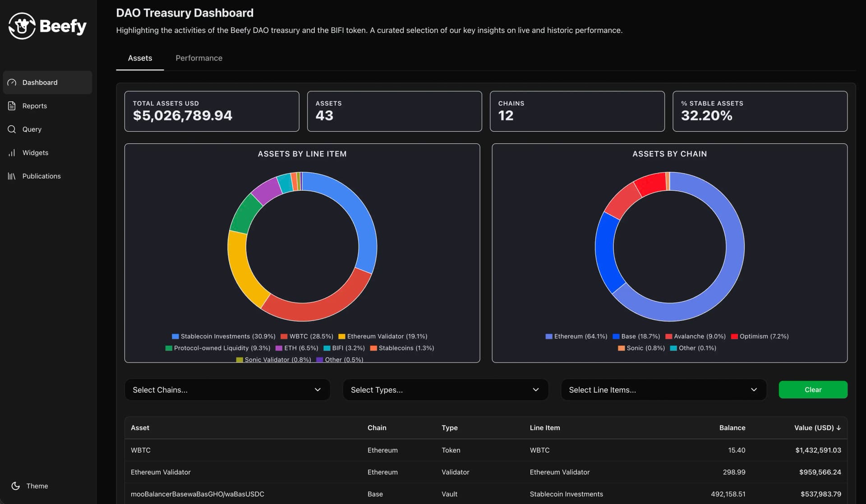
Task: Open the Select Chains dropdown
Action: pos(227,389)
